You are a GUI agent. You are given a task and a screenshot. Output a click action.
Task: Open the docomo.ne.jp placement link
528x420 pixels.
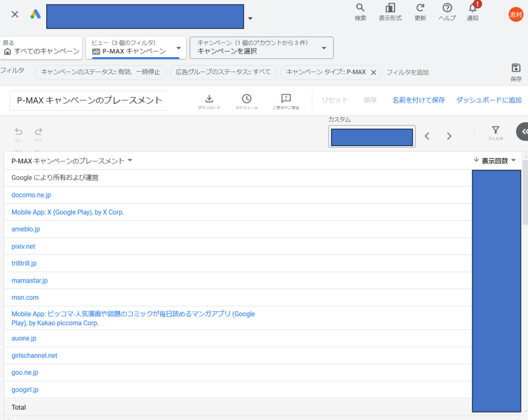click(x=31, y=195)
